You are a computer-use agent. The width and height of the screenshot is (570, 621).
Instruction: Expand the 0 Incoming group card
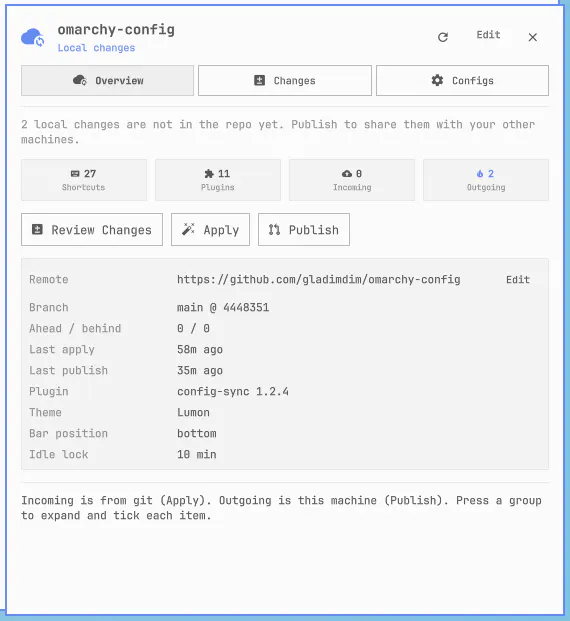[352, 180]
